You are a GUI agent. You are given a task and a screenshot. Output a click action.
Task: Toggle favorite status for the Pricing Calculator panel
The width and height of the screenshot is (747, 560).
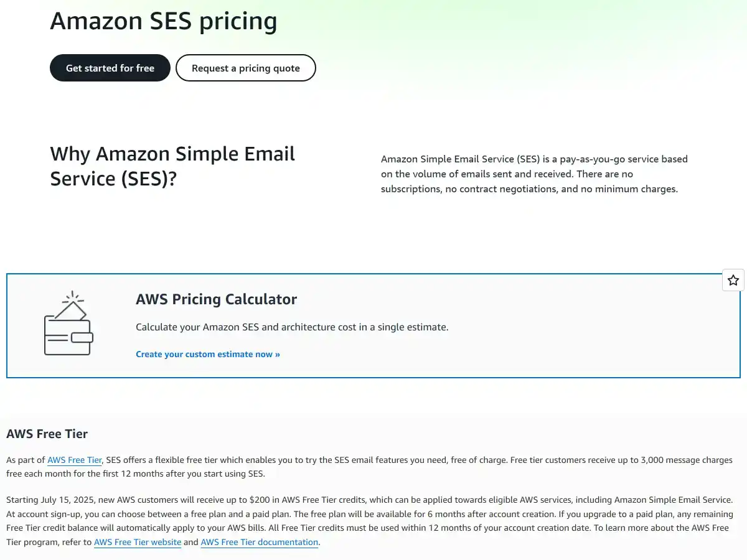(733, 280)
